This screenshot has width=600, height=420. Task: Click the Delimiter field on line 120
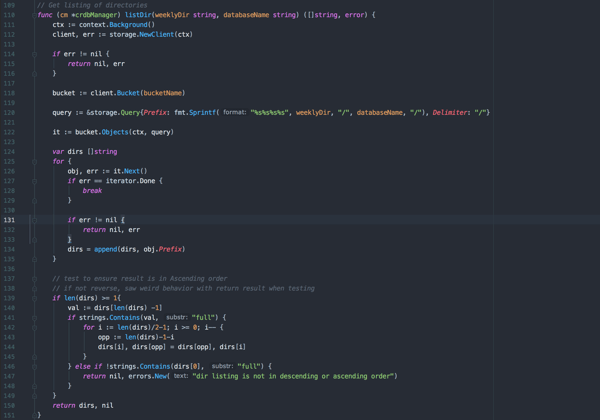tap(450, 113)
